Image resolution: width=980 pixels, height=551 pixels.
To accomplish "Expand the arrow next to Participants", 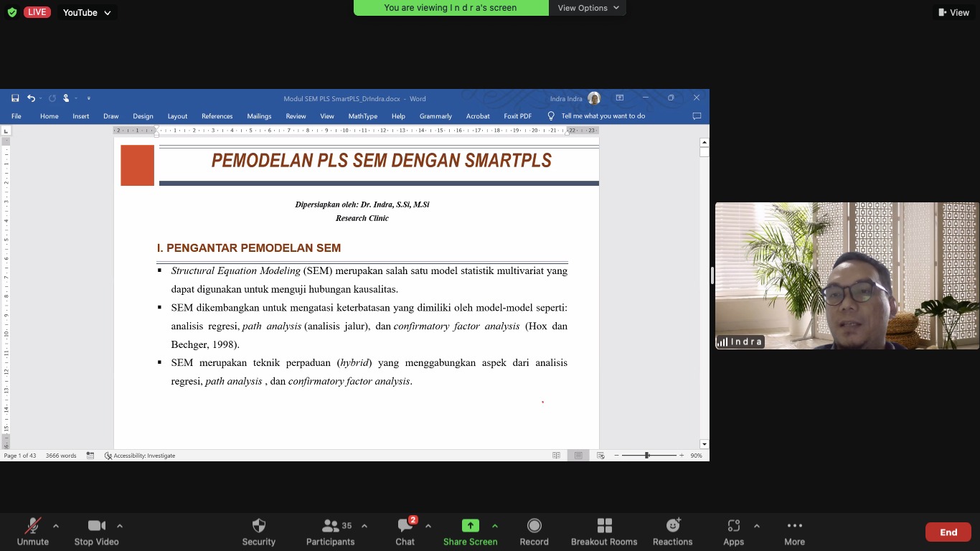I will point(364,526).
